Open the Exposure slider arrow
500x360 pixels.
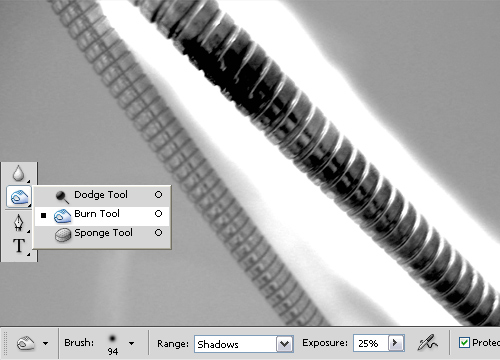(x=396, y=343)
